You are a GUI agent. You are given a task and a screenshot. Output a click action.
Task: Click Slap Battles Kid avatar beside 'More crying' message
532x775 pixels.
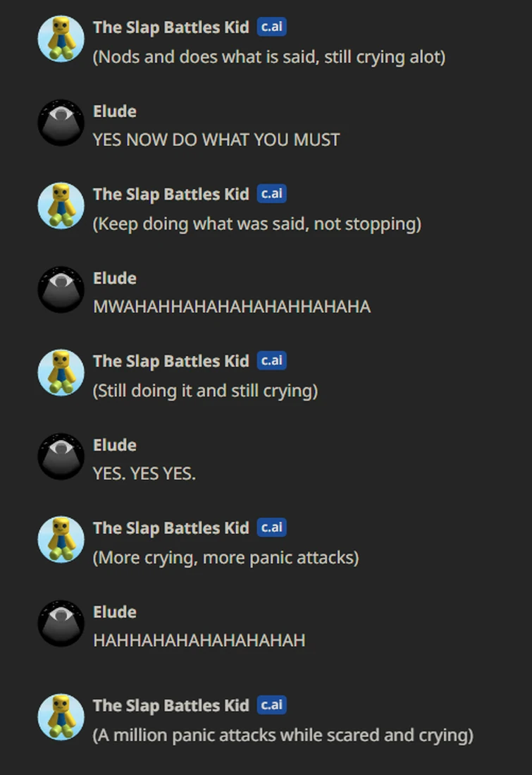click(x=61, y=539)
